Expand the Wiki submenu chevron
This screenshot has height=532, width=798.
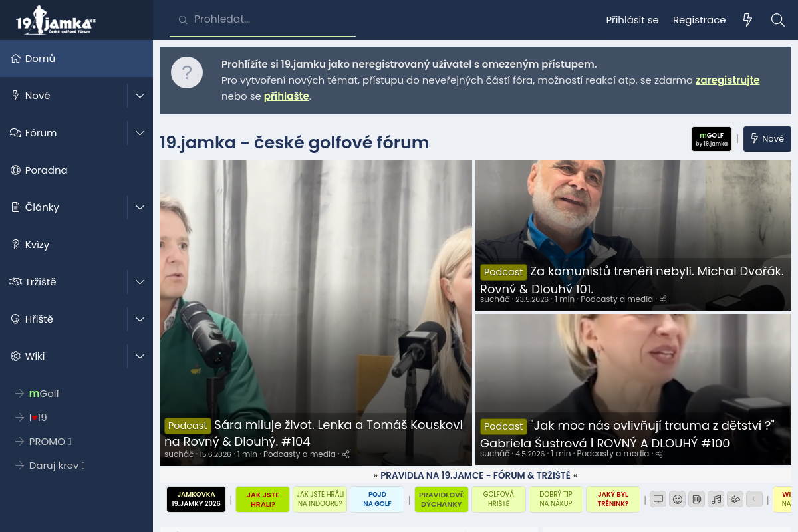pos(140,356)
